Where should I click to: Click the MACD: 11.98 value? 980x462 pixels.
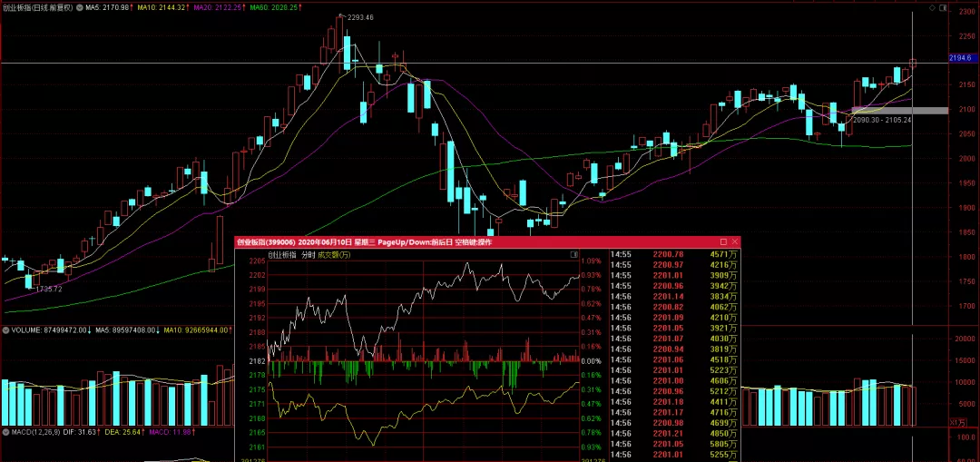click(170, 432)
